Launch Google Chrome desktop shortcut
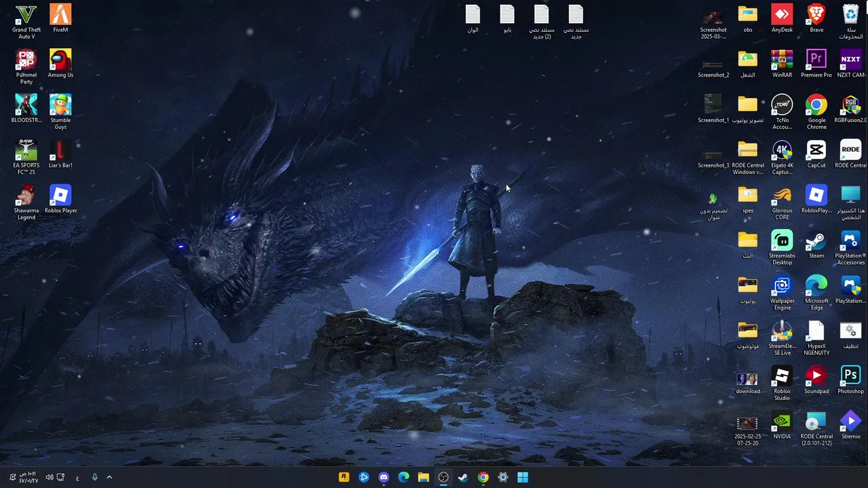Viewport: 868px width, 488px height. [x=816, y=112]
